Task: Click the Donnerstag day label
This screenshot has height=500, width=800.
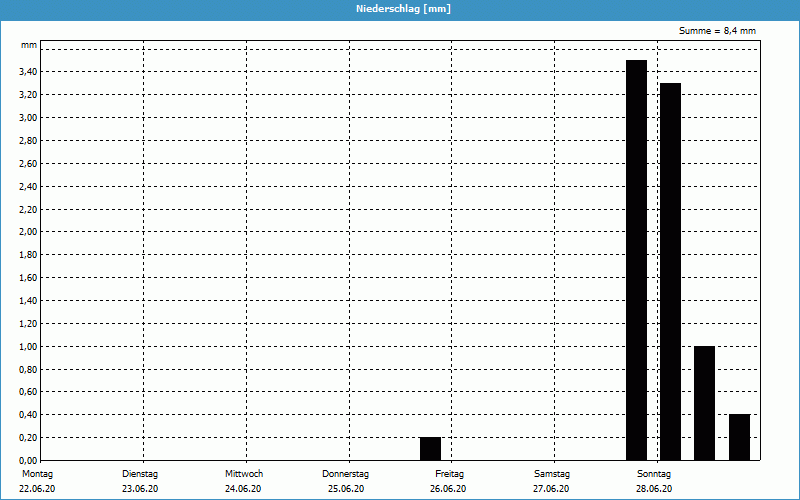Action: (345, 474)
